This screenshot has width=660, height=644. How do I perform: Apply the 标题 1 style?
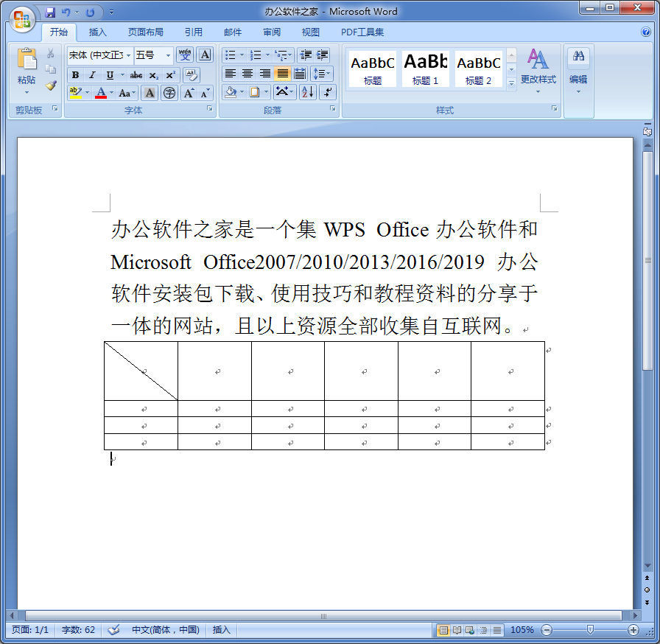click(x=426, y=69)
